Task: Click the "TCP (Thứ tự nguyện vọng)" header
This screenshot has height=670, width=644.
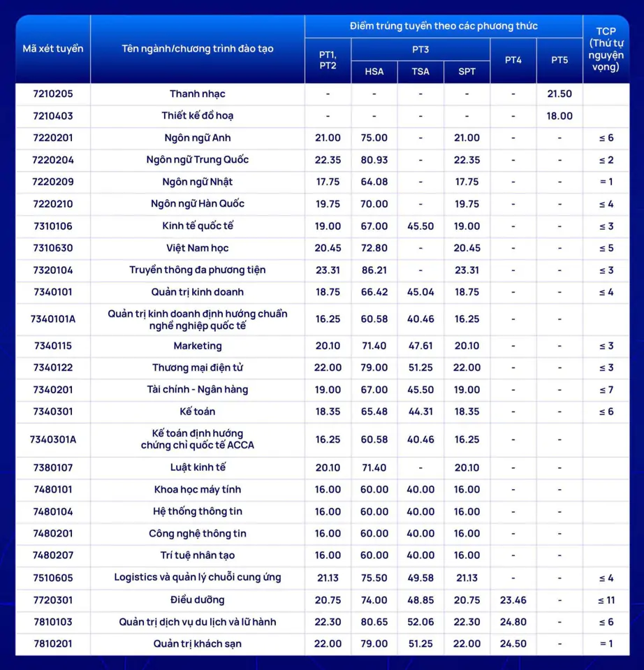Action: [x=606, y=49]
